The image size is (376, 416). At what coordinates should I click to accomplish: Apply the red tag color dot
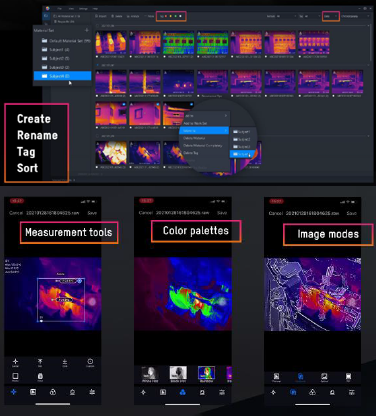pyautogui.click(x=166, y=16)
